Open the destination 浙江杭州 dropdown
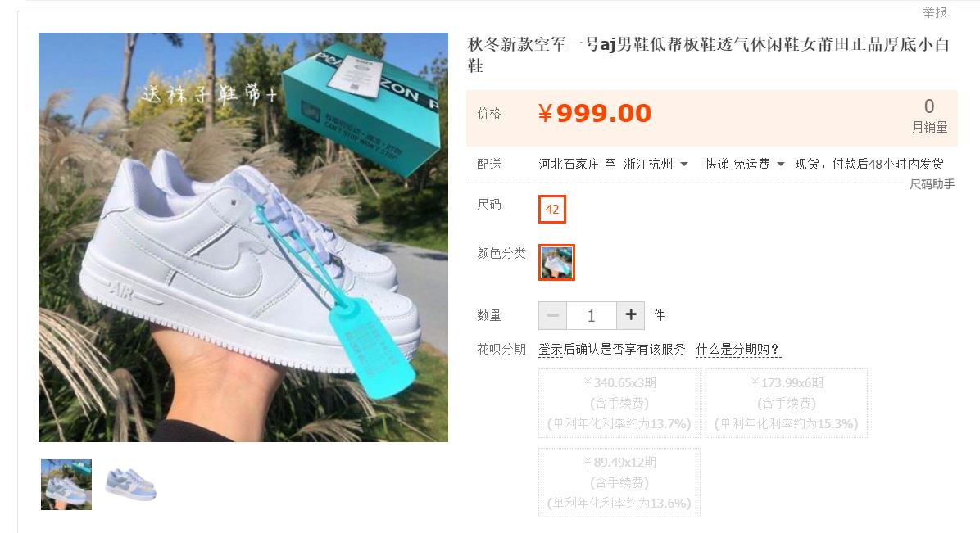Viewport: 980px width, 533px height. coord(656,165)
